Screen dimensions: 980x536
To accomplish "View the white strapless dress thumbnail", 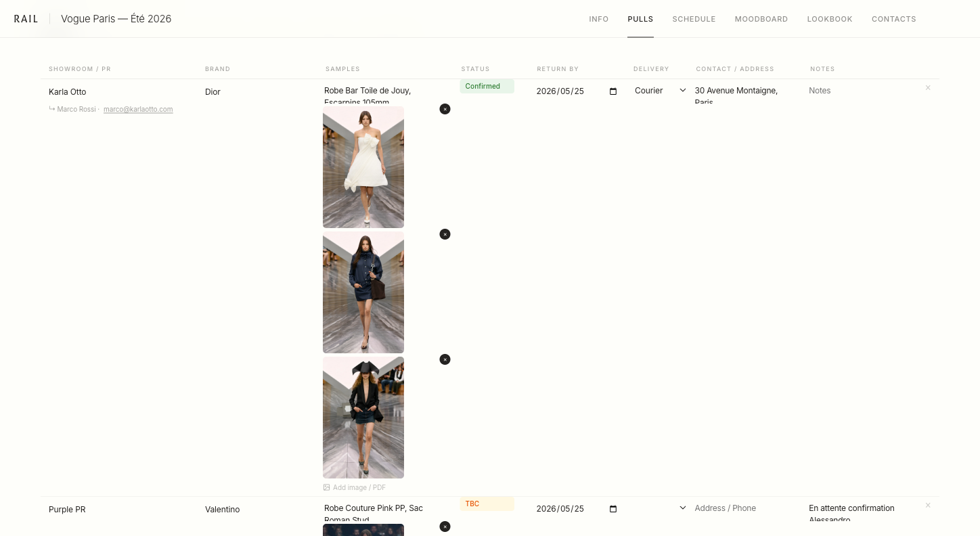I will point(363,167).
